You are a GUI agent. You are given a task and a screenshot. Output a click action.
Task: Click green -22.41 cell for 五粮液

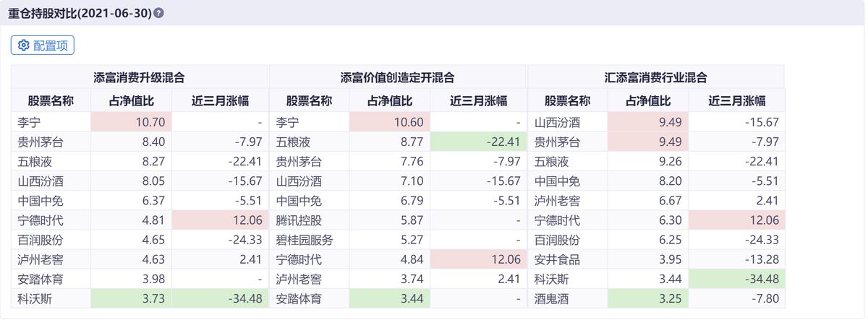pyautogui.click(x=477, y=142)
